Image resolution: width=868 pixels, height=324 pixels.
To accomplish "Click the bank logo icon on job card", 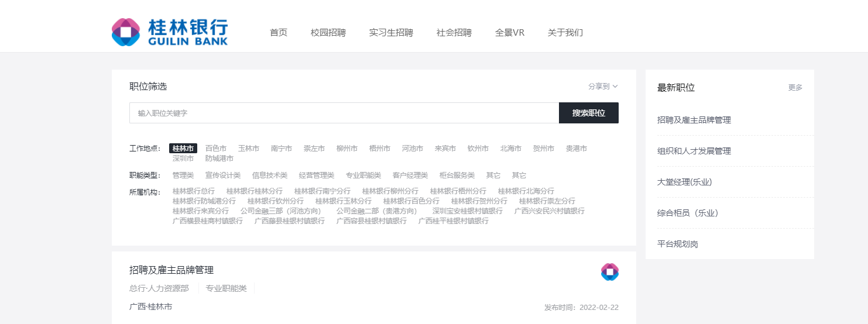I will [x=609, y=271].
